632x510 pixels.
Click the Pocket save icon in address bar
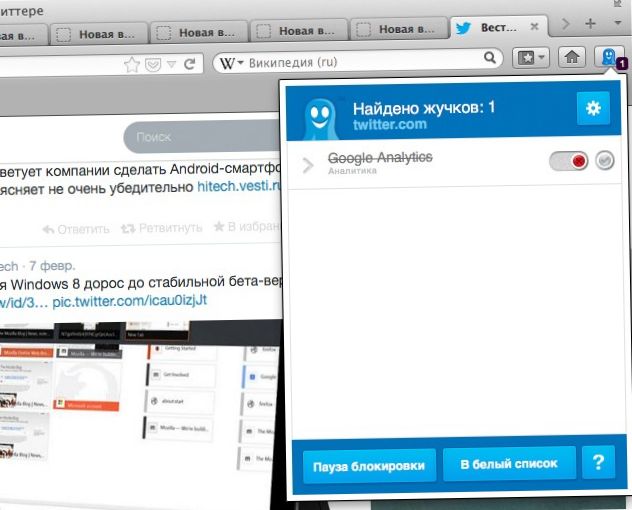tap(153, 64)
